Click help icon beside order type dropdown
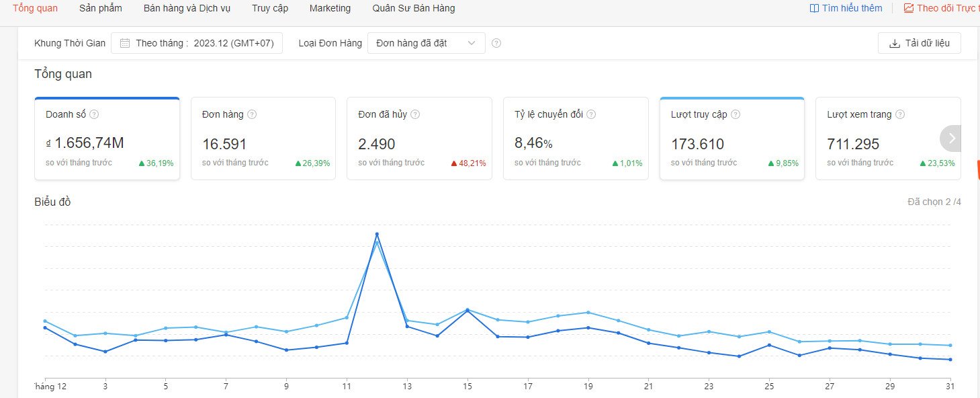Viewport: 980px width, 398px height. [x=496, y=43]
